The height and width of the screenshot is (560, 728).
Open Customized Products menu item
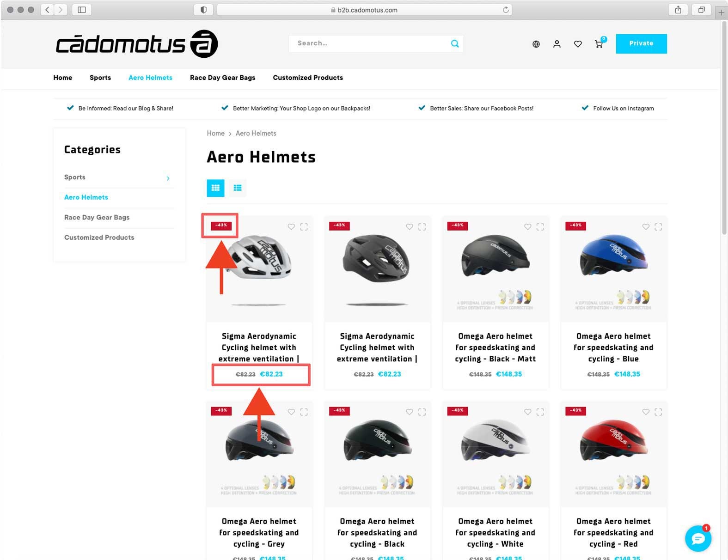[308, 78]
